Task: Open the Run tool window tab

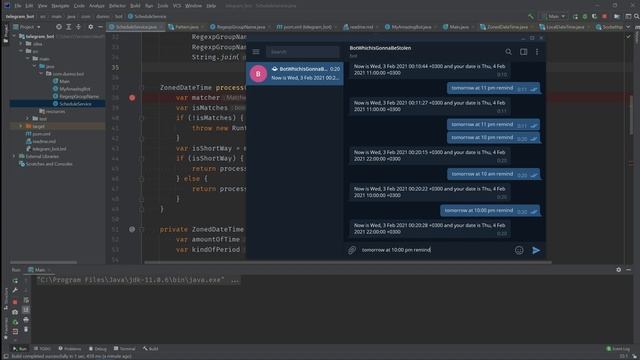Action: (20, 349)
